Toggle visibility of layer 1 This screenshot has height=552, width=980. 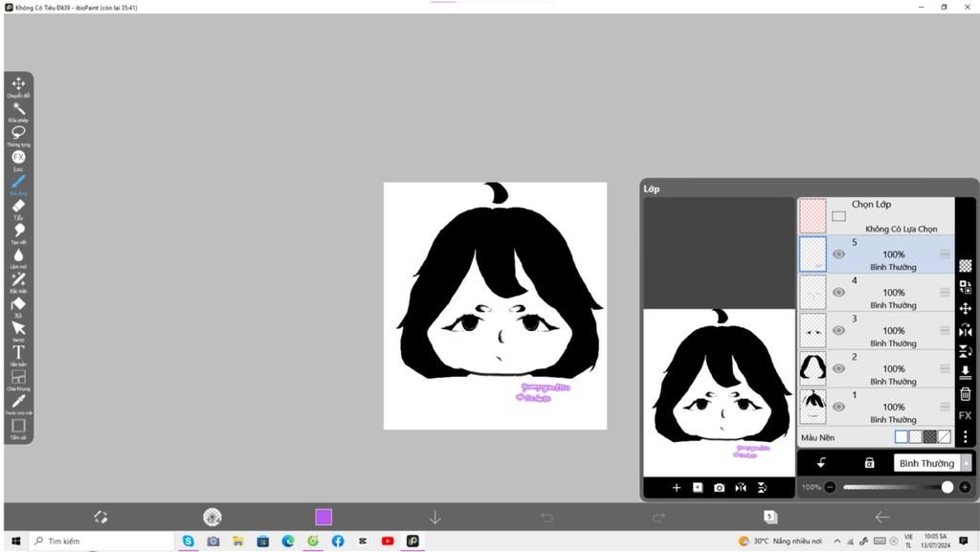(838, 407)
